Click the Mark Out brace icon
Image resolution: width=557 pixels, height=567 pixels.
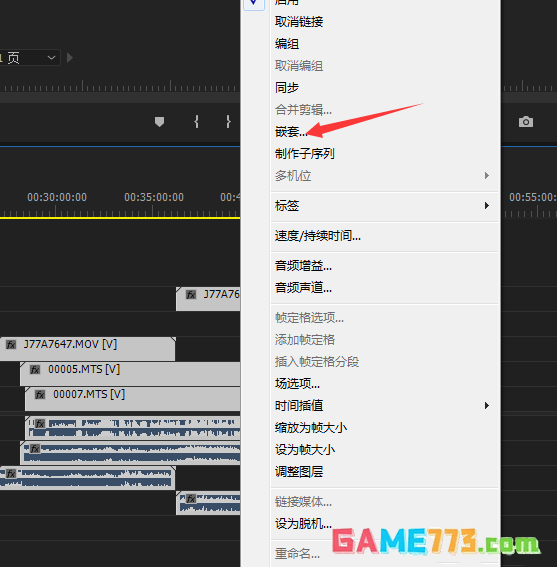(228, 122)
